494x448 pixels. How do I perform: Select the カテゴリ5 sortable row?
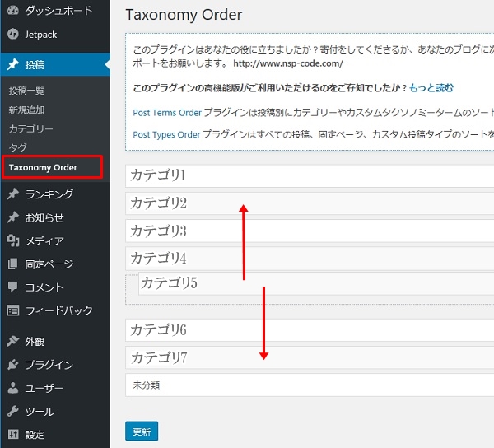coord(316,283)
